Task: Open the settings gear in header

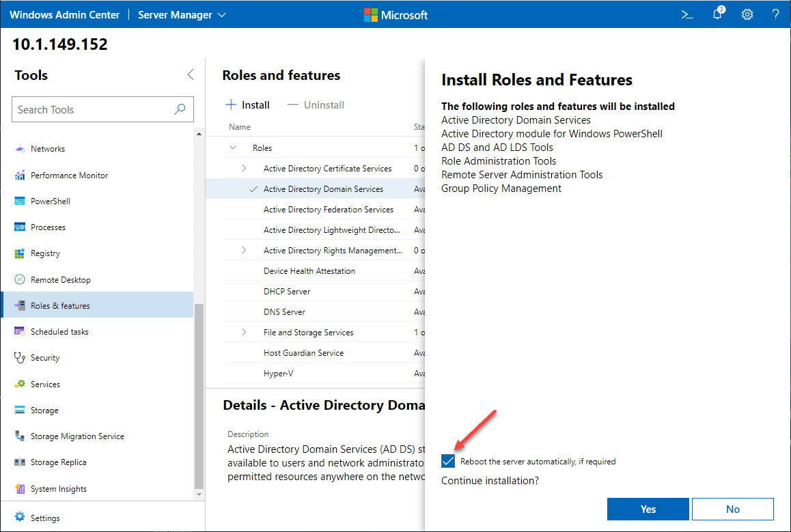Action: 747,14
